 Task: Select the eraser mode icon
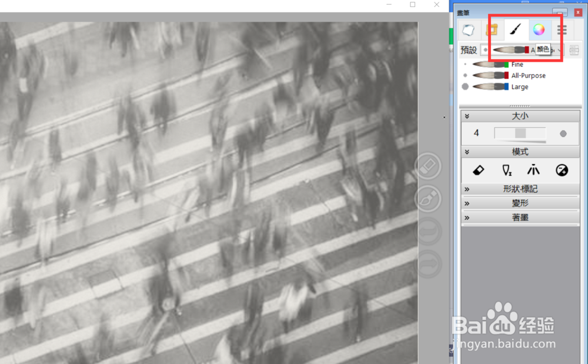479,170
